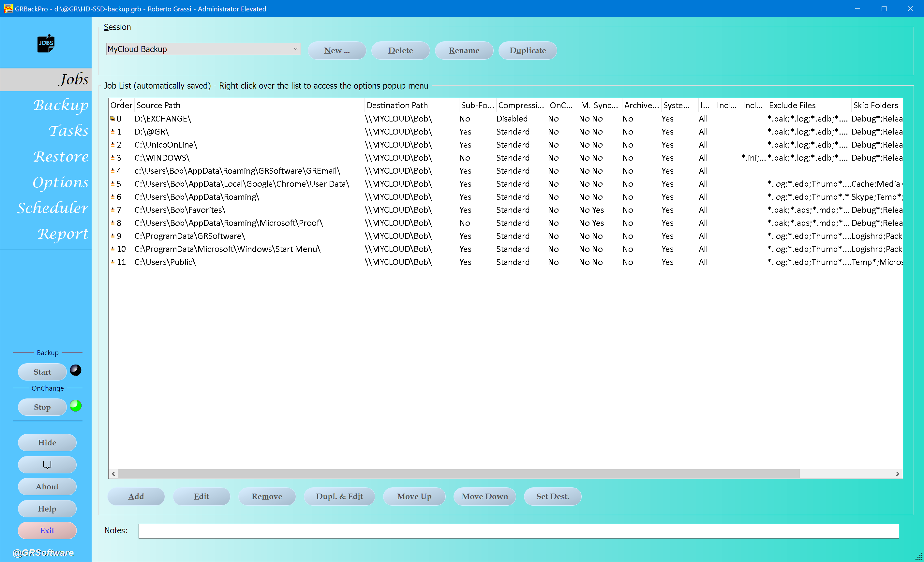
Task: Click the JOBS logo icon in the sidebar
Action: [46, 44]
